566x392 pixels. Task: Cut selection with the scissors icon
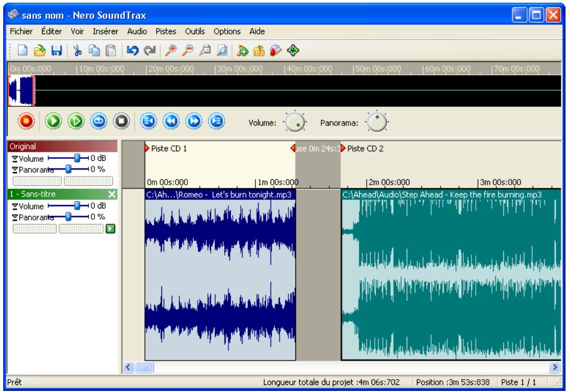point(77,51)
